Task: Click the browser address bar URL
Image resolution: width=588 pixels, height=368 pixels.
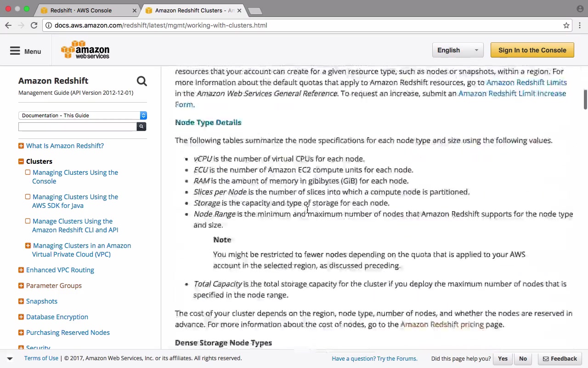Action: [161, 25]
